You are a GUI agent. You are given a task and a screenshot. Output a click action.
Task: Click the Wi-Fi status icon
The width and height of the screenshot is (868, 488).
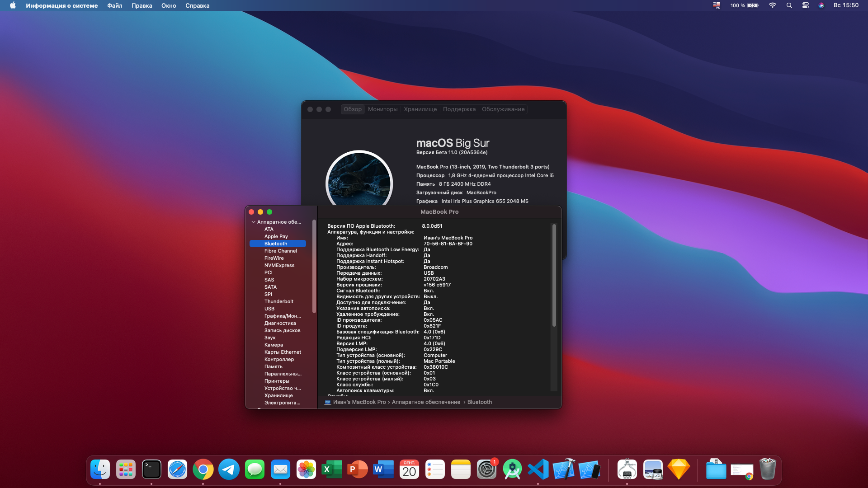pos(772,5)
